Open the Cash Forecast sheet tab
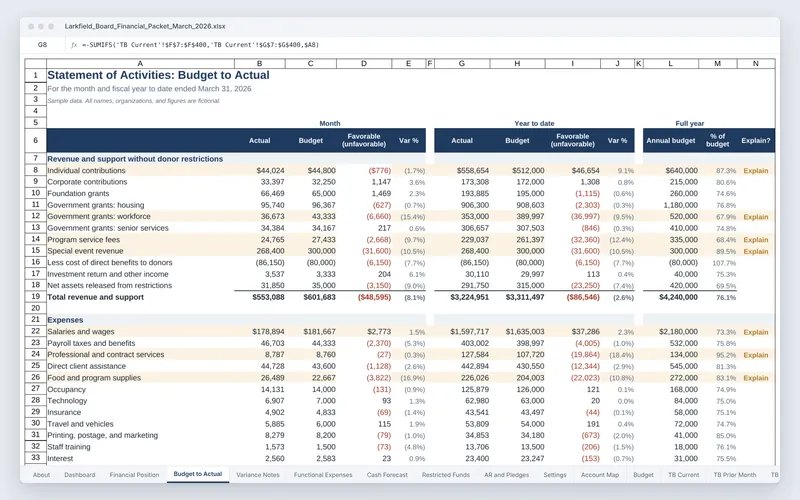 pos(387,474)
